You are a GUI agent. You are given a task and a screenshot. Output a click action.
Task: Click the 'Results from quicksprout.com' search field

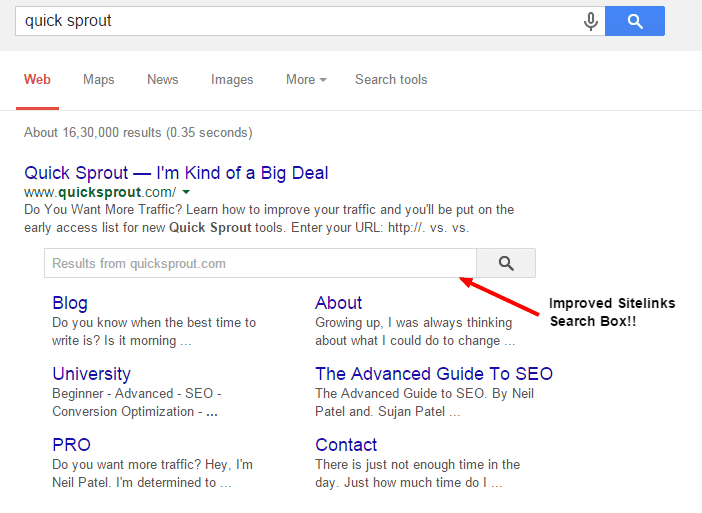tap(260, 263)
